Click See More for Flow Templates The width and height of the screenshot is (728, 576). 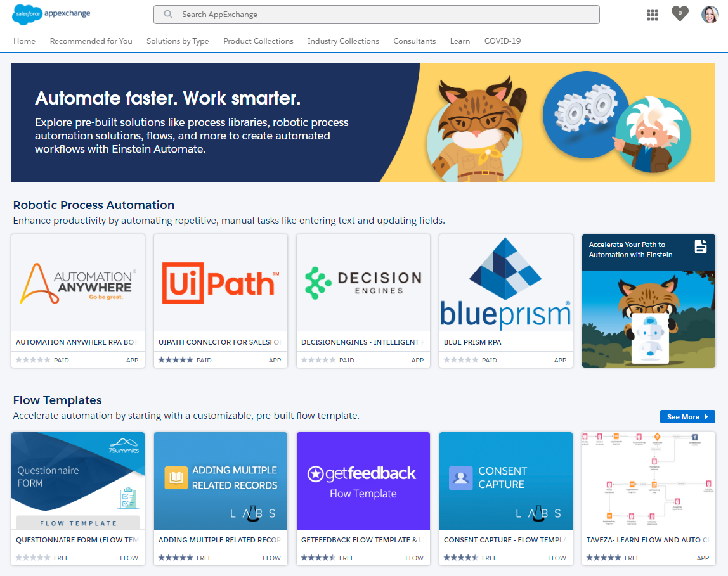pyautogui.click(x=687, y=417)
